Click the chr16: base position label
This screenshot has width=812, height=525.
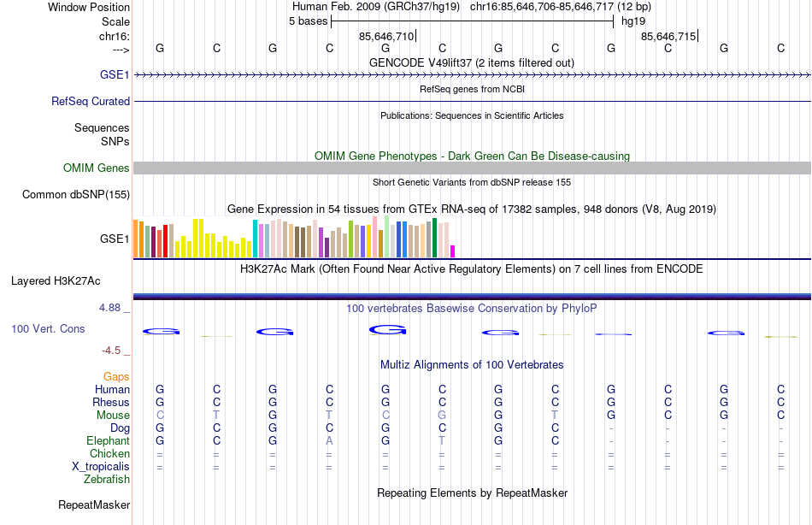click(x=114, y=36)
